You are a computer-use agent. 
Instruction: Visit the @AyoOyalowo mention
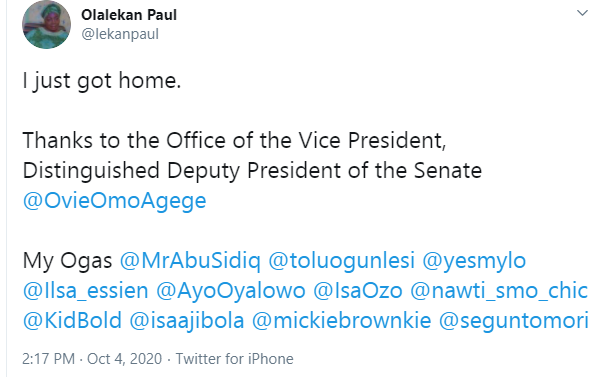[x=230, y=291]
